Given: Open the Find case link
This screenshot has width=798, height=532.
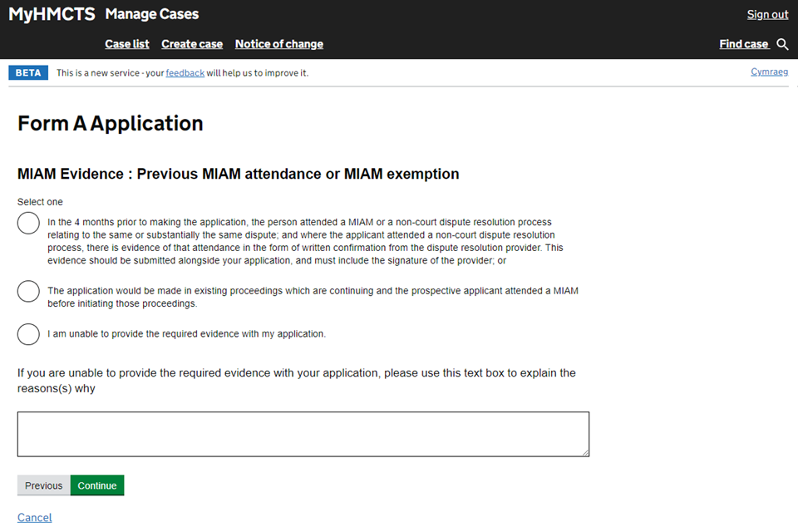Looking at the screenshot, I should tap(744, 44).
